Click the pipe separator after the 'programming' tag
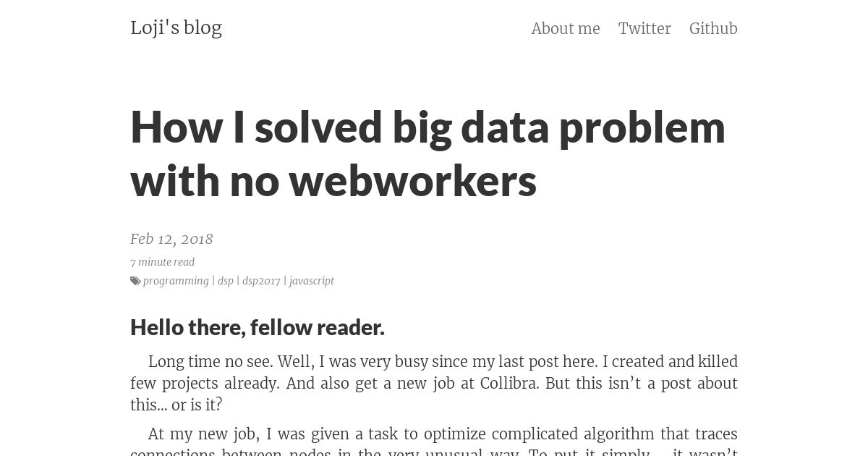The image size is (868, 456). tap(213, 281)
